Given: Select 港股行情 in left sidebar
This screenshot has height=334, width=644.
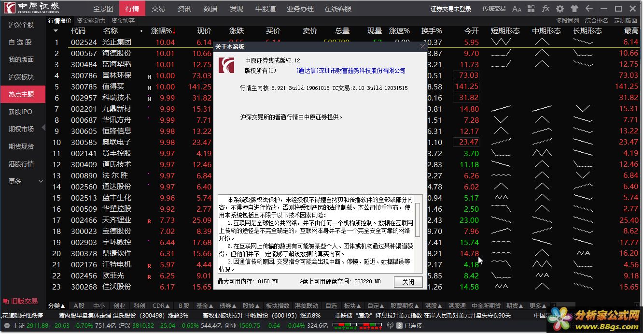Looking at the screenshot, I should [21, 164].
